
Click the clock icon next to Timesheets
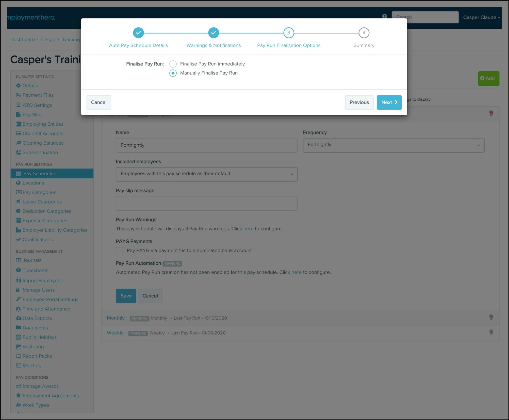pos(18,270)
